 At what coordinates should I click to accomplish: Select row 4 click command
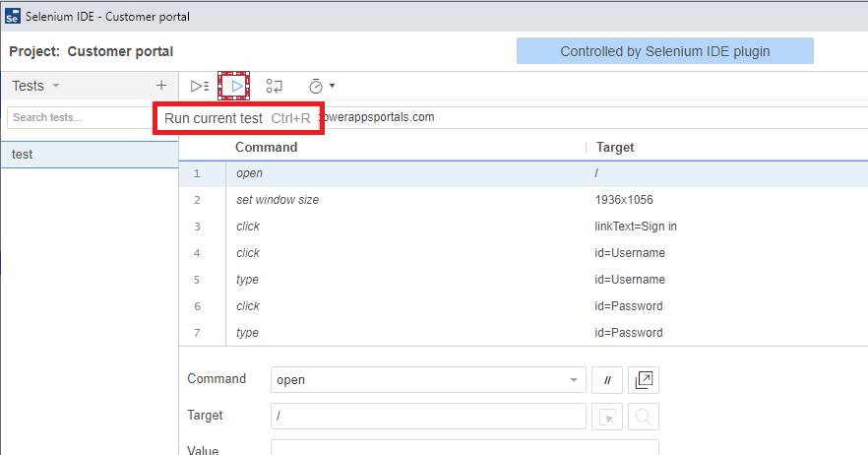click(x=524, y=253)
